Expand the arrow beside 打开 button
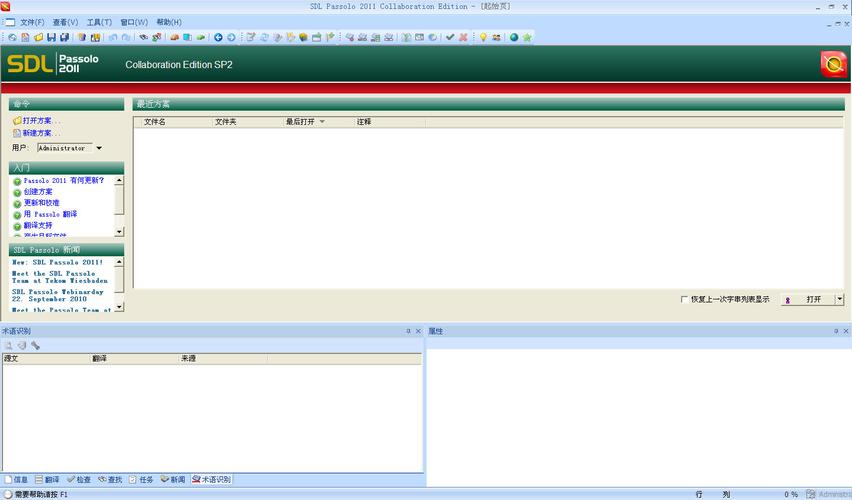This screenshot has height=500, width=852. click(x=840, y=299)
